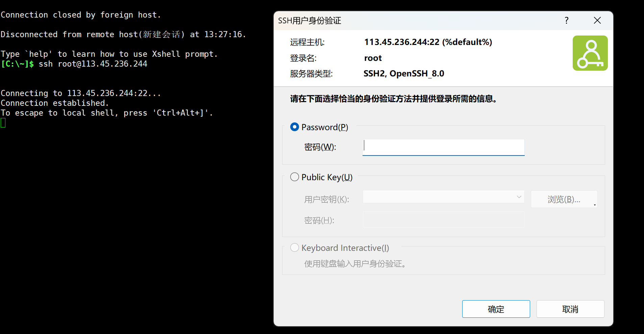Click the green terminal cursor block
644x334 pixels.
[3, 123]
